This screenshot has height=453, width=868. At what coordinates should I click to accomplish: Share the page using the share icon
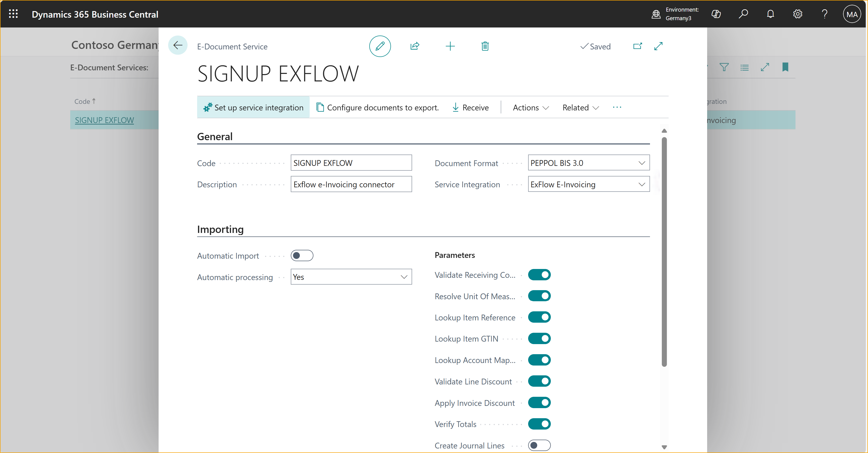click(414, 46)
